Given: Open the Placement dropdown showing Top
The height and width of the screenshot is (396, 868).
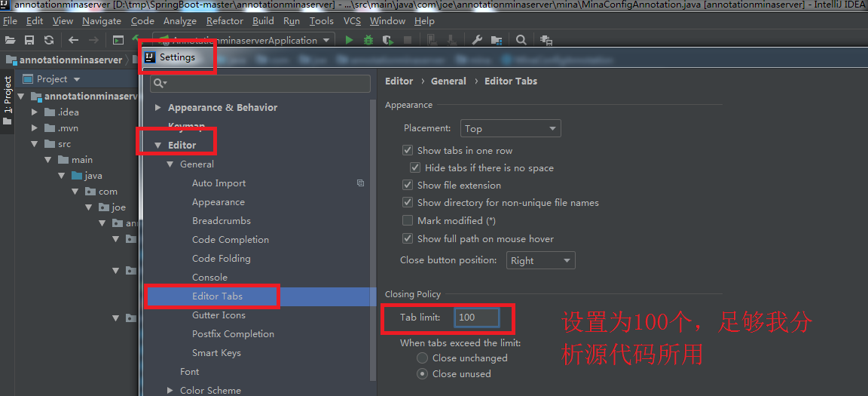Looking at the screenshot, I should click(x=510, y=128).
